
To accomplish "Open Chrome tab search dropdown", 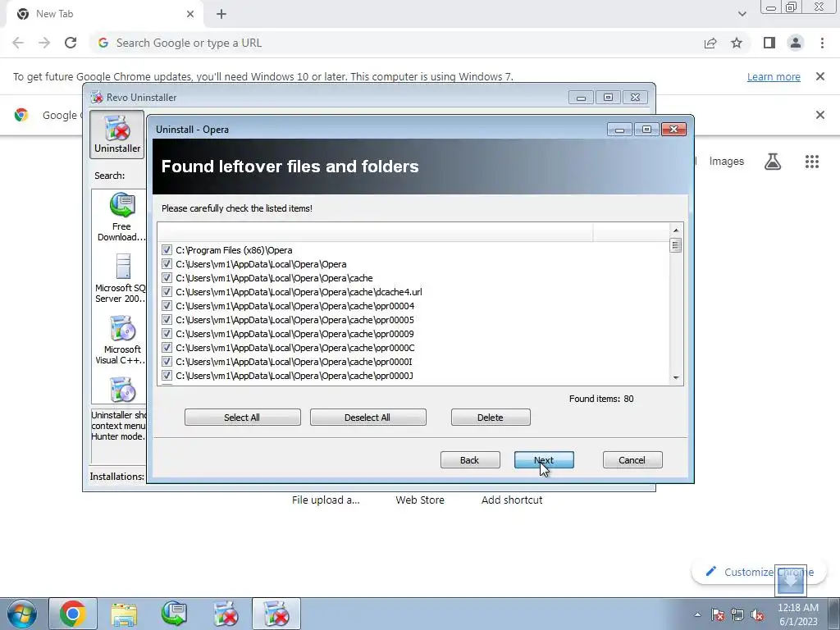I will pos(742,14).
